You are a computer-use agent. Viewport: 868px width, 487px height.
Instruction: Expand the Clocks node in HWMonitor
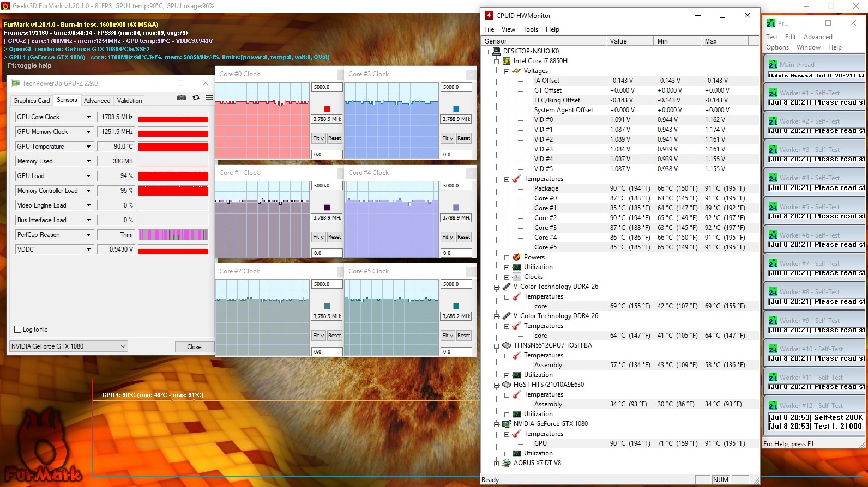click(x=507, y=277)
